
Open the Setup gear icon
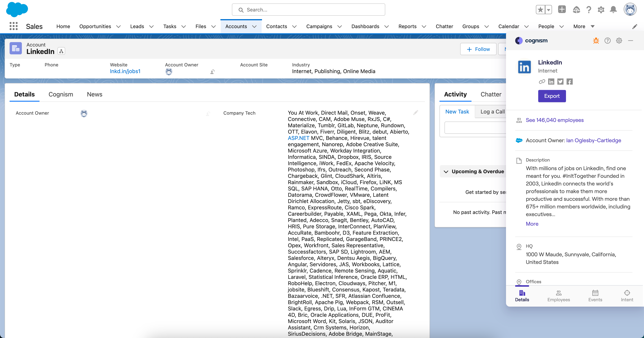click(x=601, y=10)
